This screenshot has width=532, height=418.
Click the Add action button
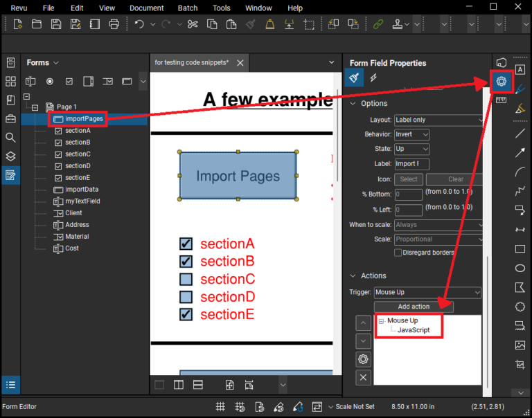coord(414,307)
